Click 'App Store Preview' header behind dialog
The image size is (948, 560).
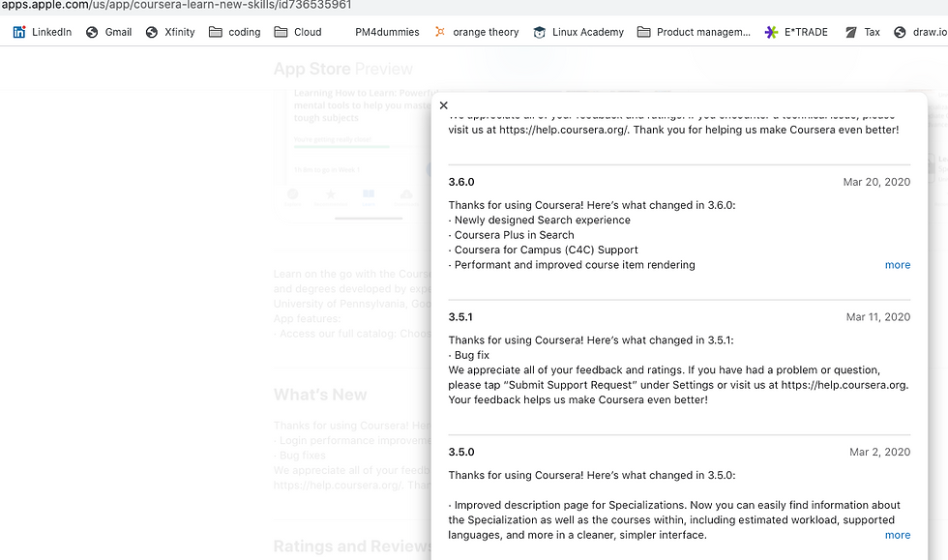pos(342,69)
